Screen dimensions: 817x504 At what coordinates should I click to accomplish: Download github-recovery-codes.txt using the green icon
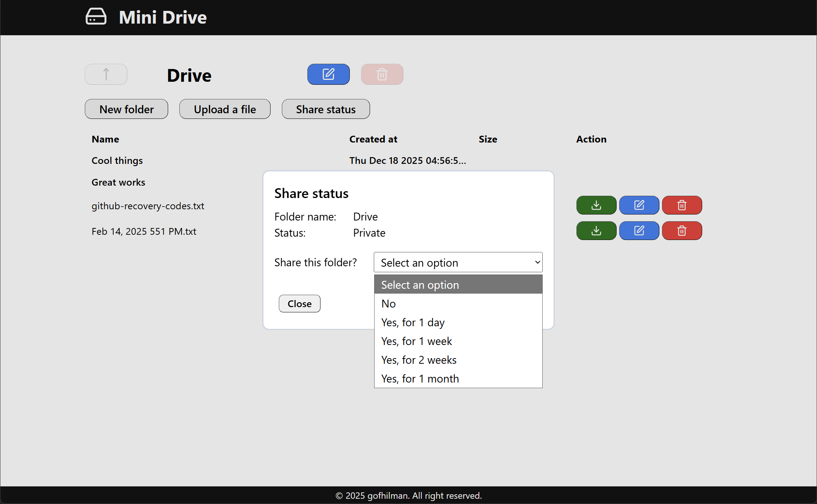596,205
